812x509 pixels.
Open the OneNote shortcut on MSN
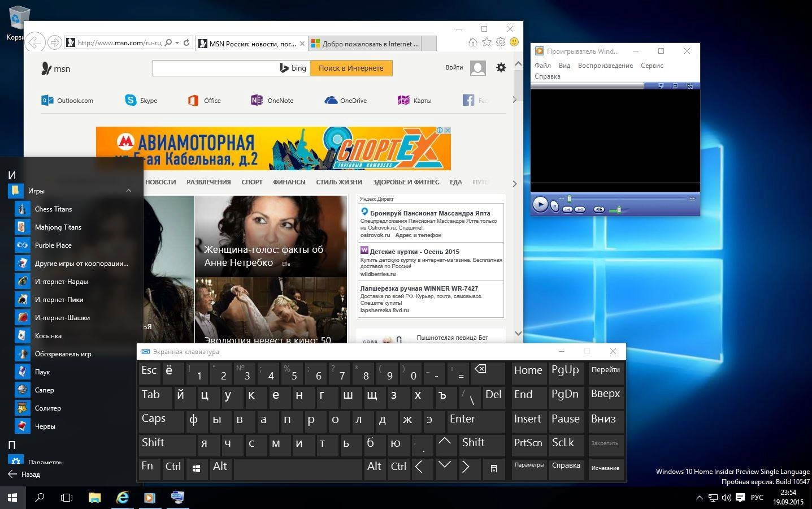pos(272,100)
